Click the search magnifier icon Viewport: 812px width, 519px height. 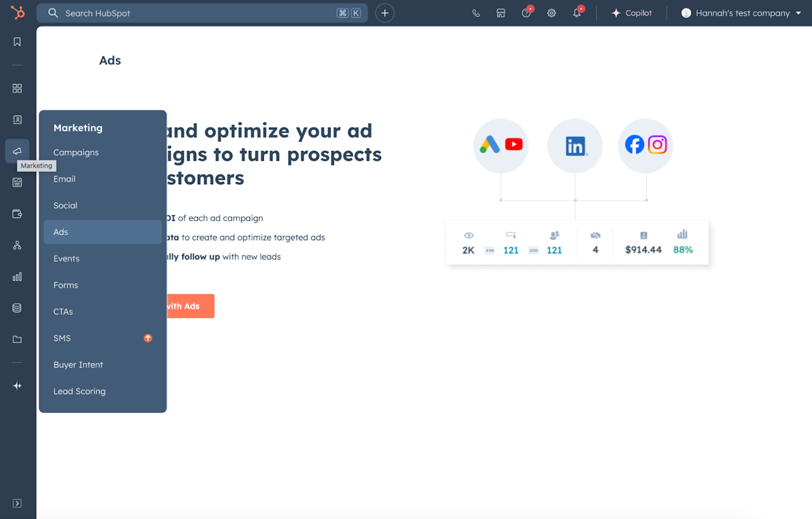coord(53,13)
